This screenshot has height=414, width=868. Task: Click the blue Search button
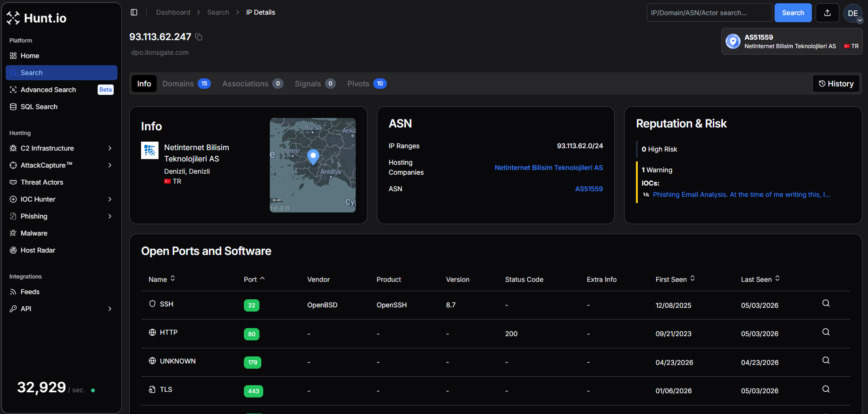[x=793, y=13]
